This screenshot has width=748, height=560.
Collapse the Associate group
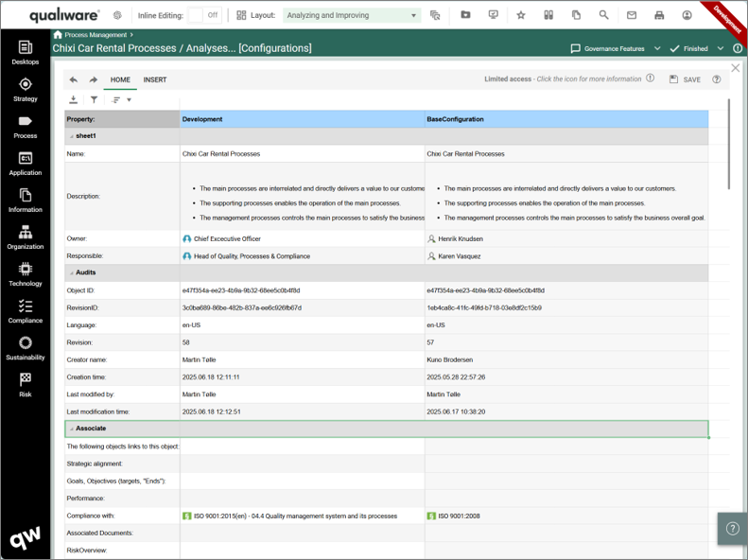(x=72, y=429)
